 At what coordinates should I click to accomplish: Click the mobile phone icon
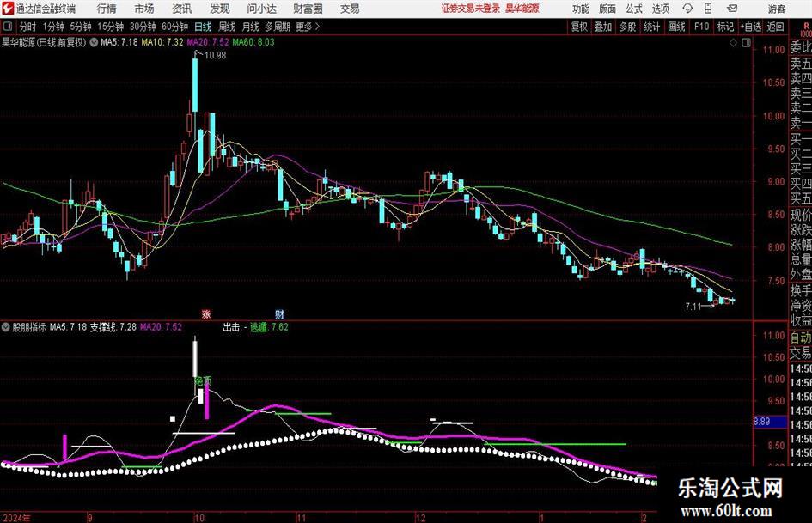[708, 9]
